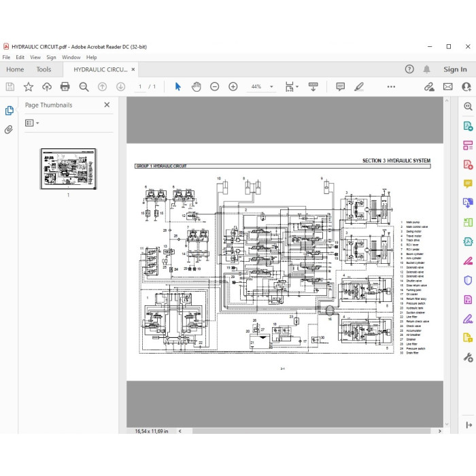This screenshot has width=476, height=476.
Task: Print the PDF document
Action: tap(65, 87)
